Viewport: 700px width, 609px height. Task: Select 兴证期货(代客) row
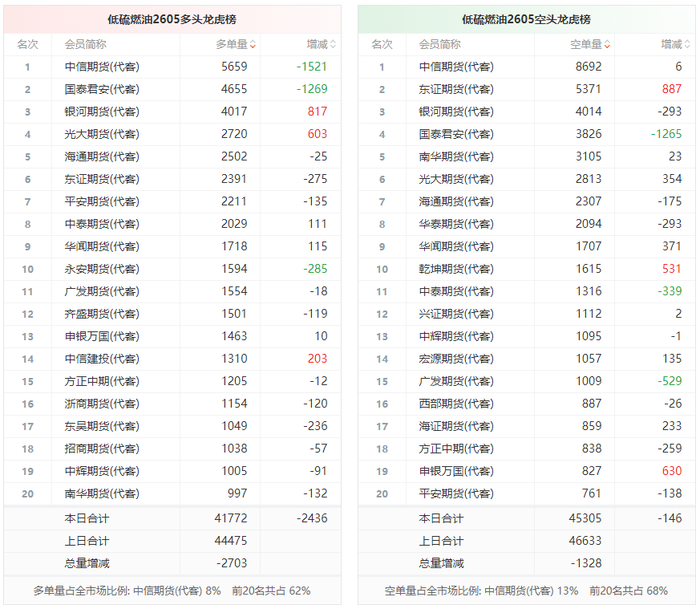527,314
